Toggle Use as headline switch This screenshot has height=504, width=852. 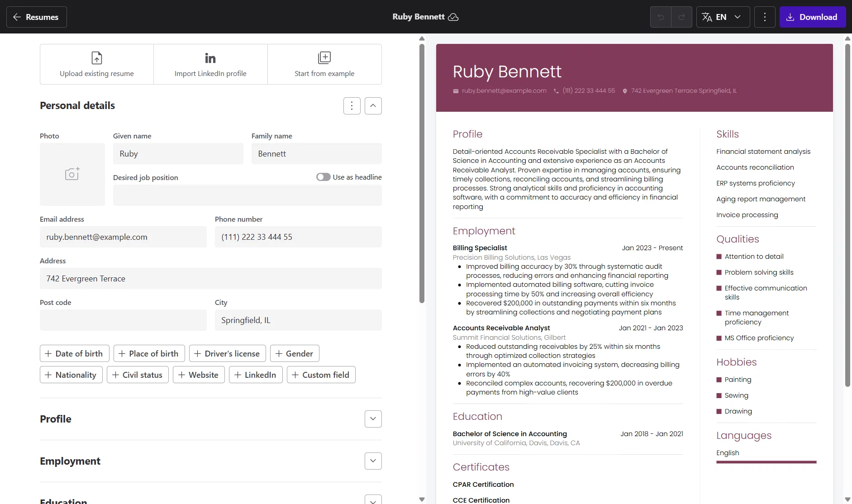point(323,177)
